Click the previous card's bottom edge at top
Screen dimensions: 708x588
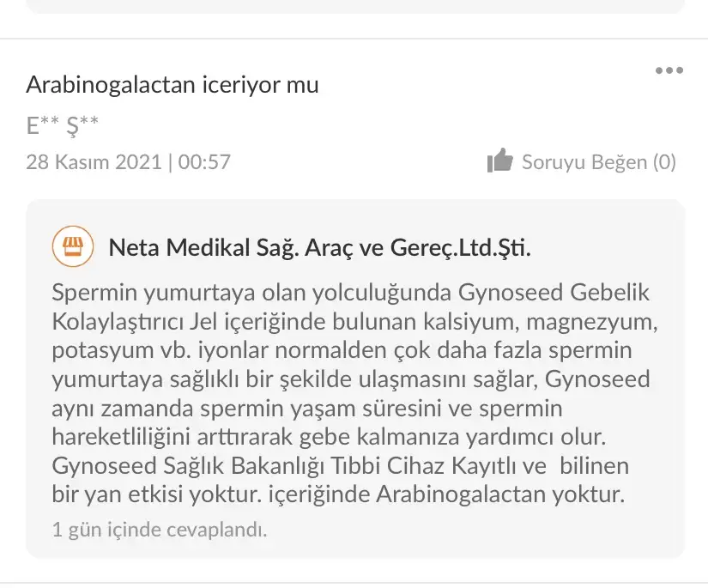(354, 9)
